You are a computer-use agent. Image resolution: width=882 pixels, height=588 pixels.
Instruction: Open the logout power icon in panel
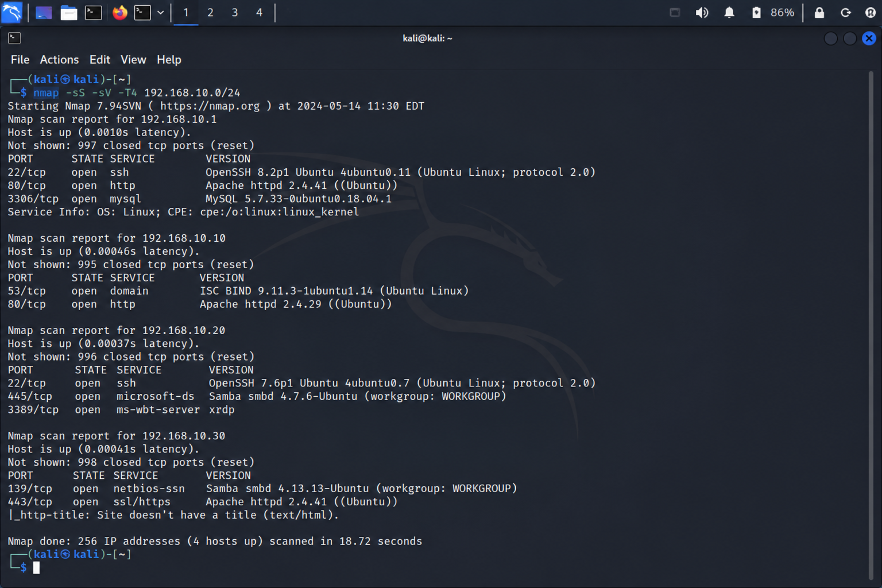(x=871, y=13)
